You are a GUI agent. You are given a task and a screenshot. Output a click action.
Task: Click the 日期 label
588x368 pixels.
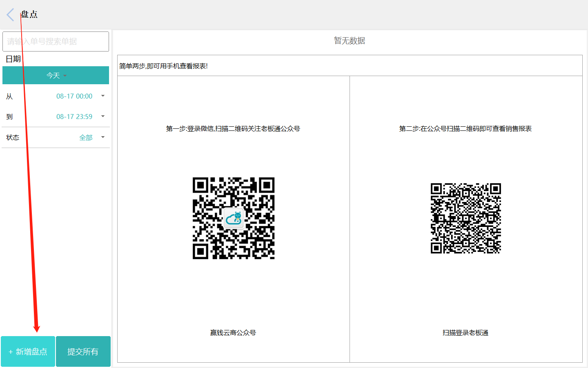click(x=13, y=59)
